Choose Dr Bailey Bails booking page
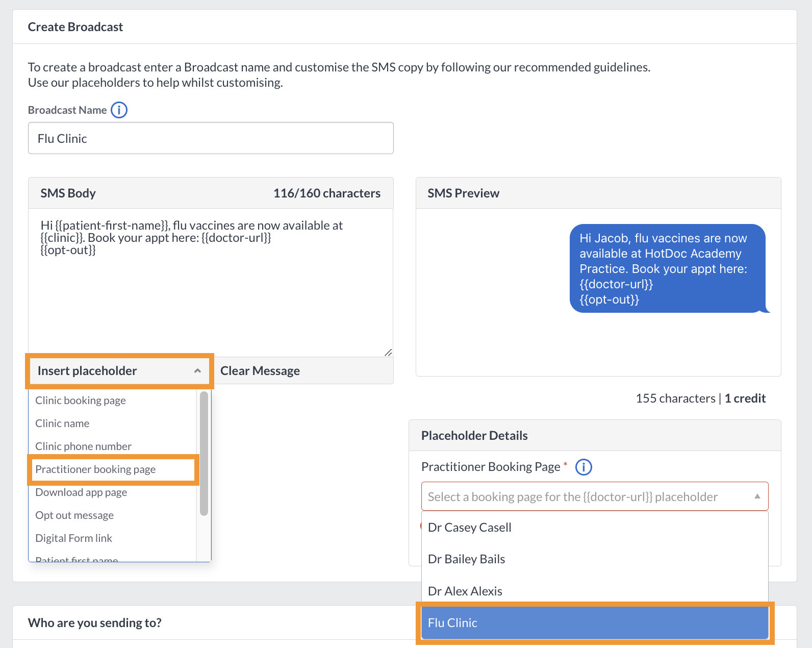The height and width of the screenshot is (648, 812). [x=595, y=559]
